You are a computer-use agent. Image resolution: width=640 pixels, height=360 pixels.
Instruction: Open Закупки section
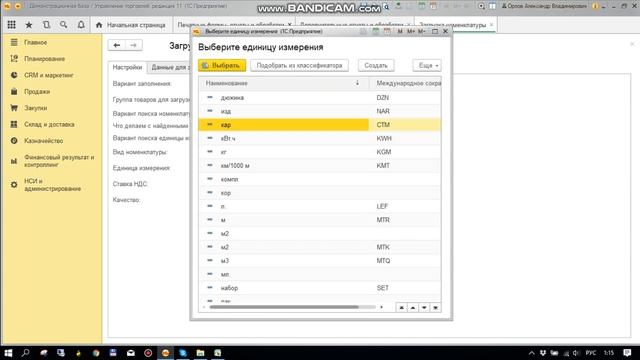click(36, 108)
